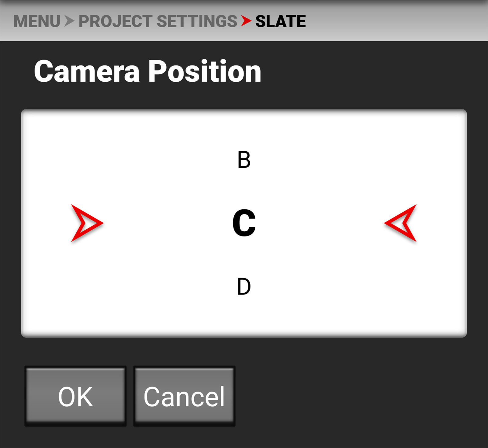Jump to the top-level MENU
Screen dimensions: 488x448
pyautogui.click(x=37, y=21)
